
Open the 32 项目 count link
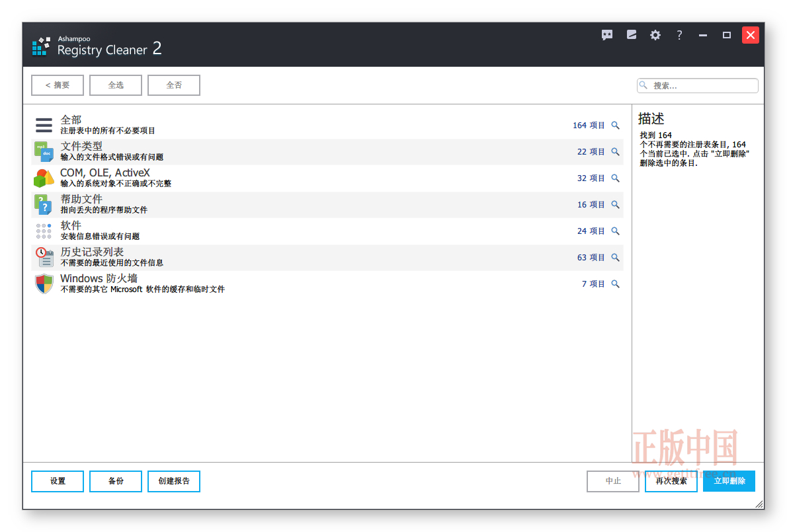[x=591, y=178]
